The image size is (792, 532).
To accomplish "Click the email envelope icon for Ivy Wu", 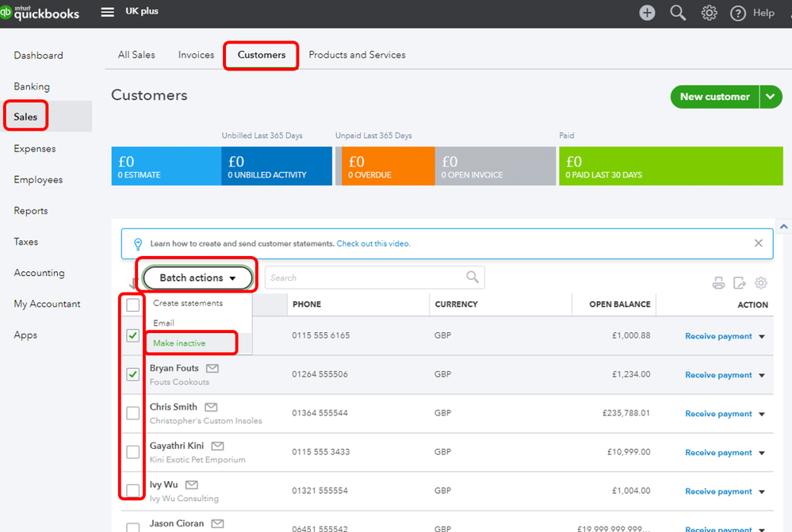I will 191,485.
